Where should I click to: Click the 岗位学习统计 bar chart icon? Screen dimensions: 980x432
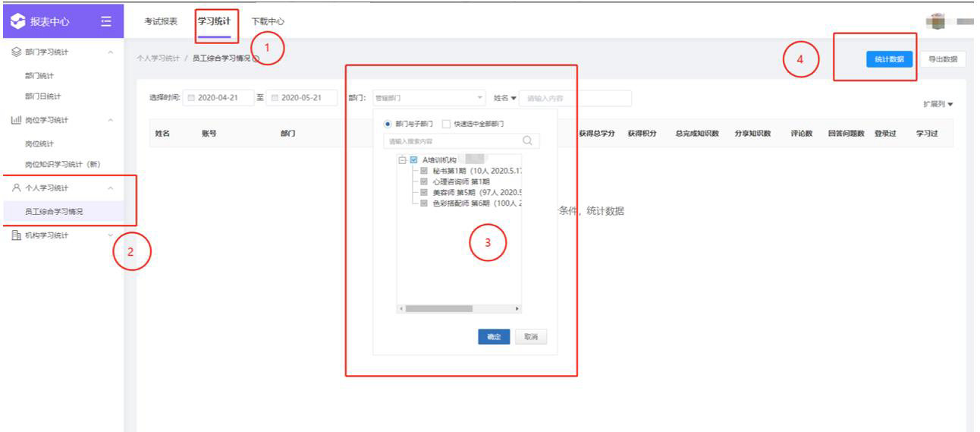pos(16,120)
